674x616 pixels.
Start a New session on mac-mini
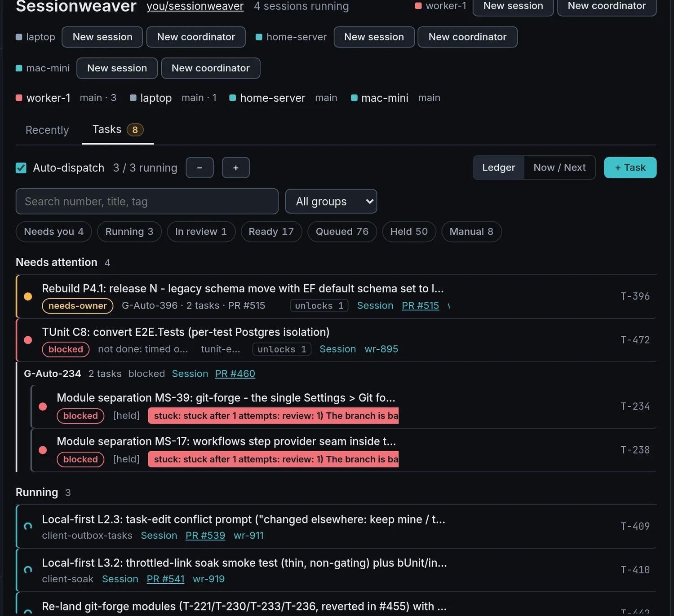[x=117, y=68]
